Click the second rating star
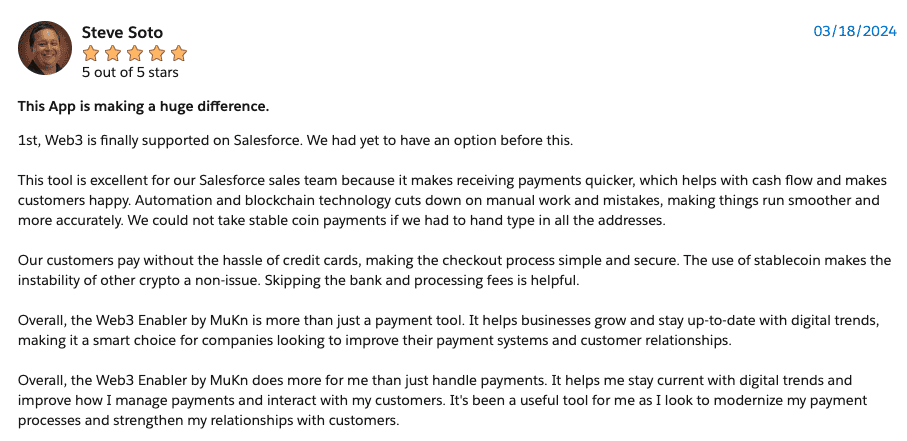Image resolution: width=907 pixels, height=441 pixels. pos(113,54)
